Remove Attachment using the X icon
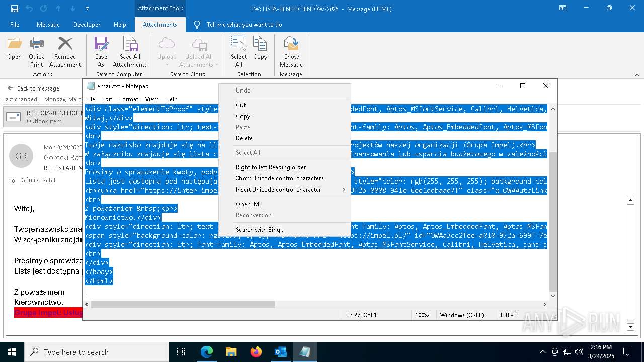 coord(65,52)
